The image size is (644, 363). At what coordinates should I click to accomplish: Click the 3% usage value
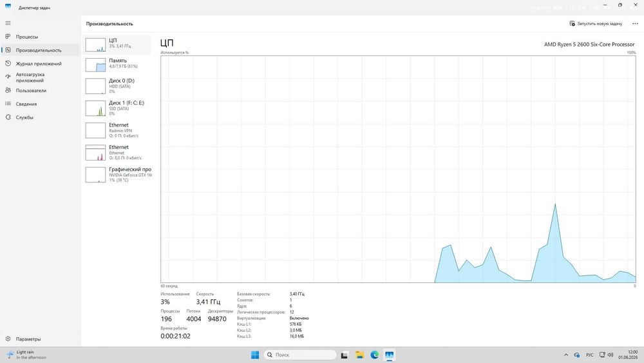tap(165, 302)
